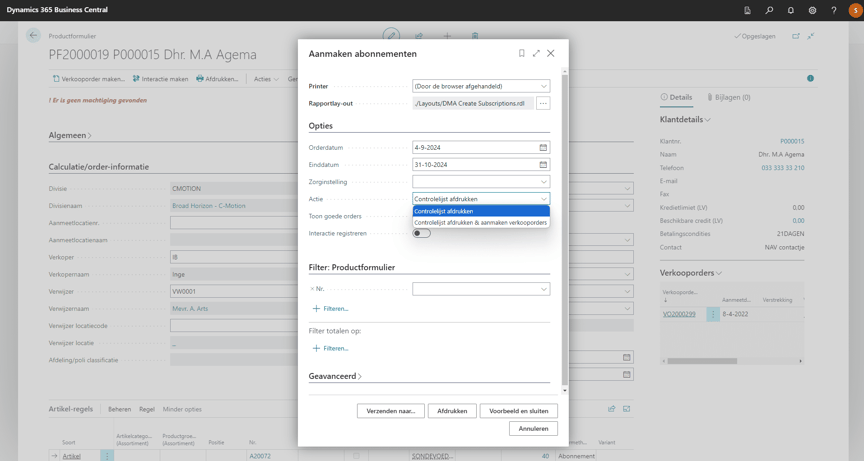864x461 pixels.
Task: Click the share icon on Productformulier header
Action: coord(419,36)
